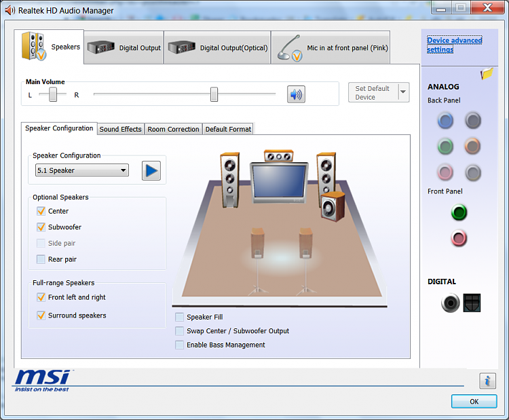Open the information button

pyautogui.click(x=487, y=381)
